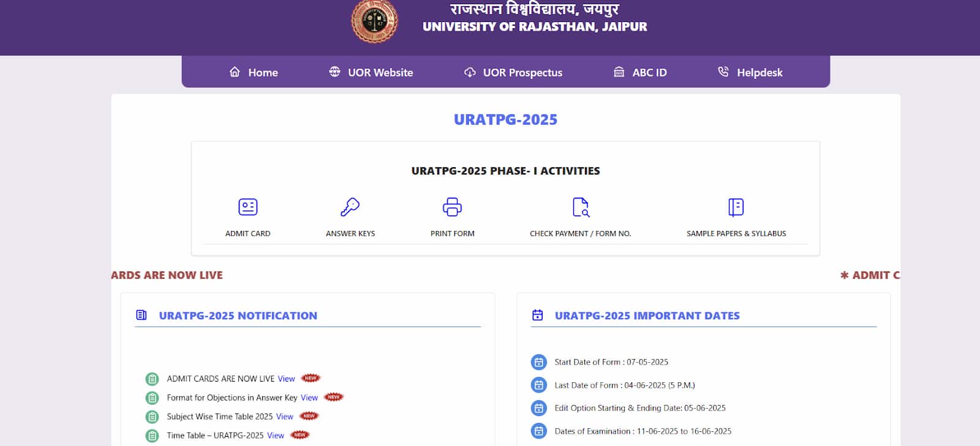980x446 pixels.
Task: Click calendar icon beside Start Date of Form
Action: [x=539, y=362]
